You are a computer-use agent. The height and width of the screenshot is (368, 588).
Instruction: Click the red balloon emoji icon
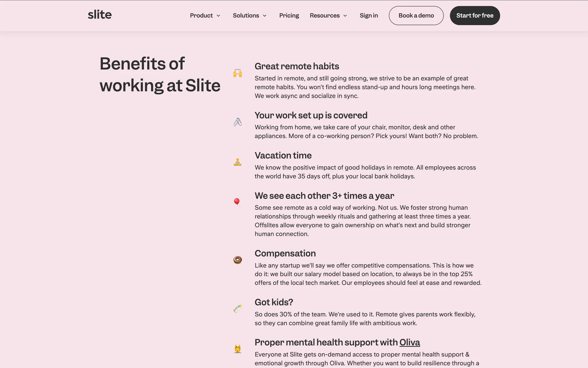(237, 202)
